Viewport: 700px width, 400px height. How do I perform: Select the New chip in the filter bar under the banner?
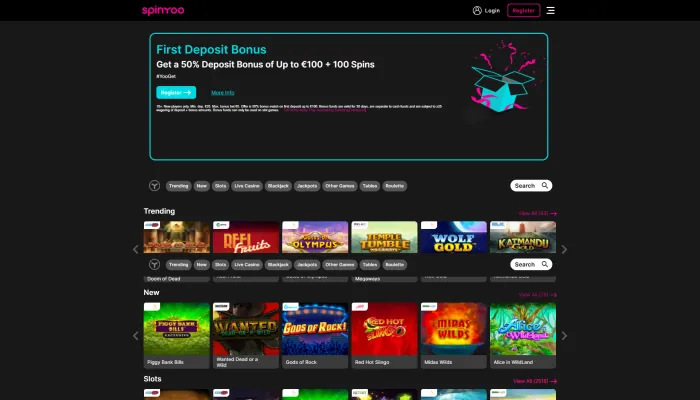(202, 186)
